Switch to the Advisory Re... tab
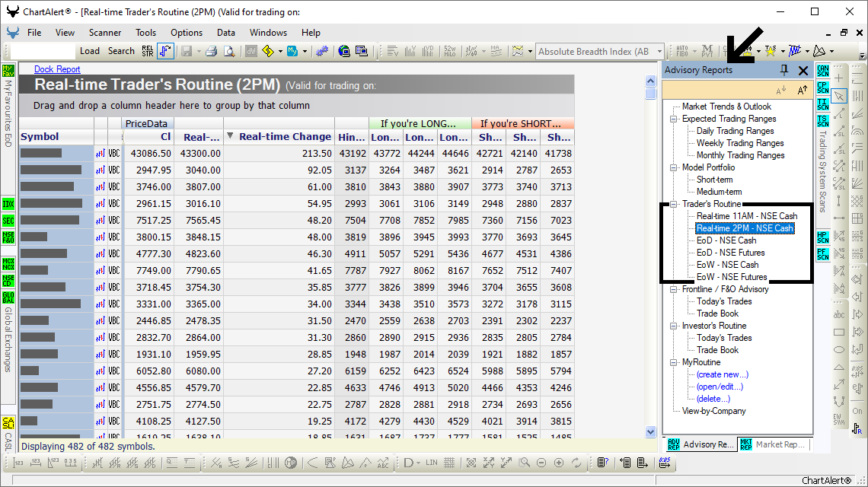Screen dimensions: 868x487 click(x=700, y=444)
